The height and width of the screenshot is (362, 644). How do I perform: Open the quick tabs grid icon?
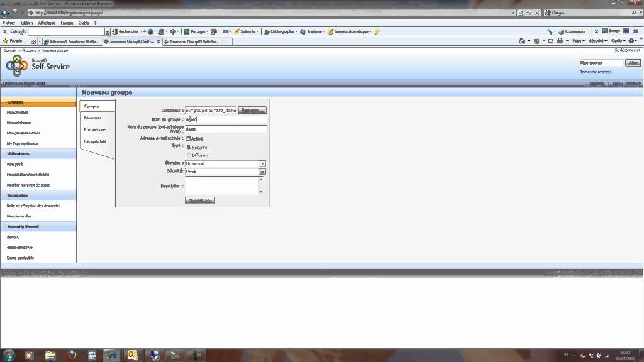tap(33, 41)
